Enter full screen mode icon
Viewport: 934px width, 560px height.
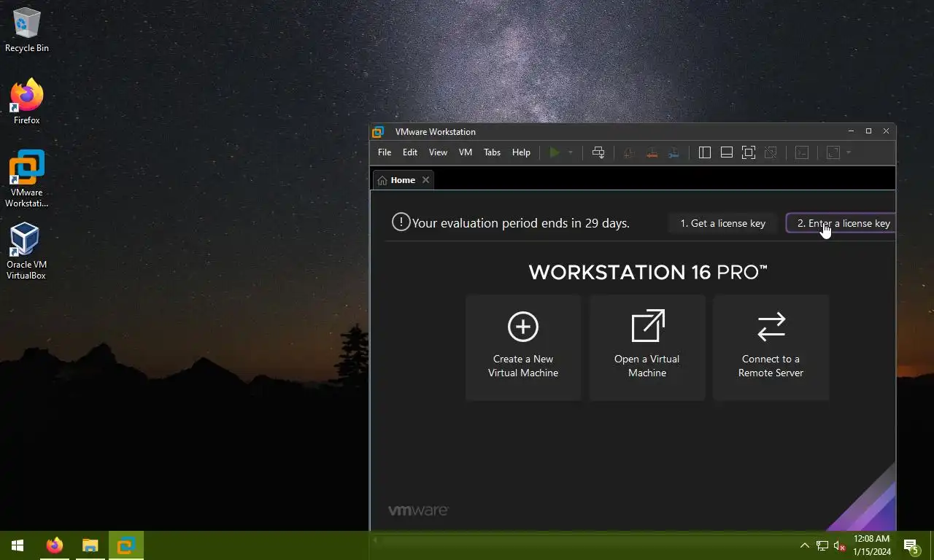749,152
